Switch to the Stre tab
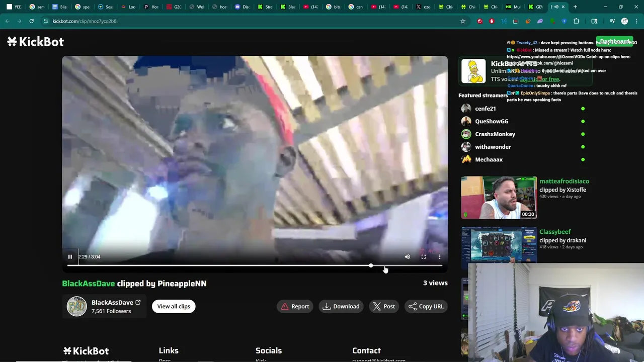The height and width of the screenshot is (362, 644). [265, 7]
